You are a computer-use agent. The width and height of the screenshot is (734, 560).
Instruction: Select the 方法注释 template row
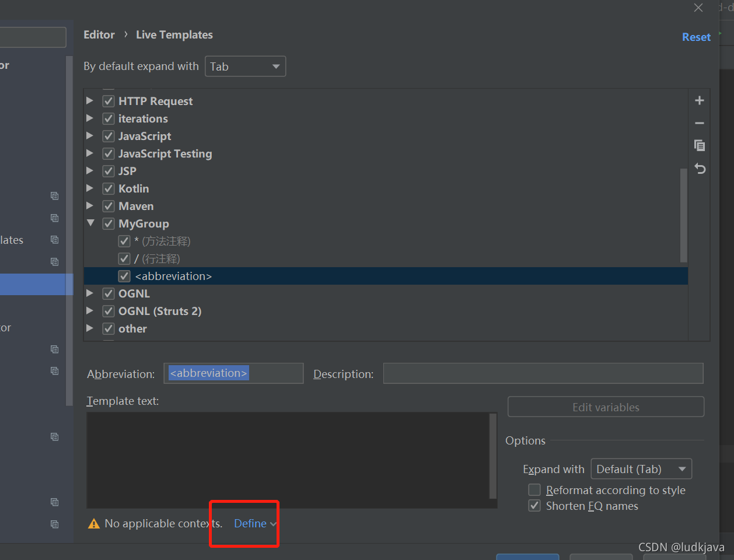click(386, 241)
